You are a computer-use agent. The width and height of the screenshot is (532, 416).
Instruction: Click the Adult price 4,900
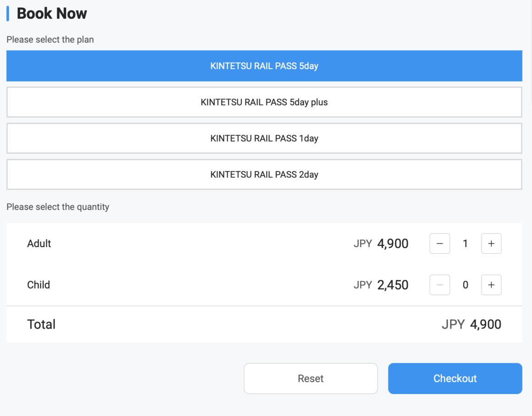click(x=393, y=244)
